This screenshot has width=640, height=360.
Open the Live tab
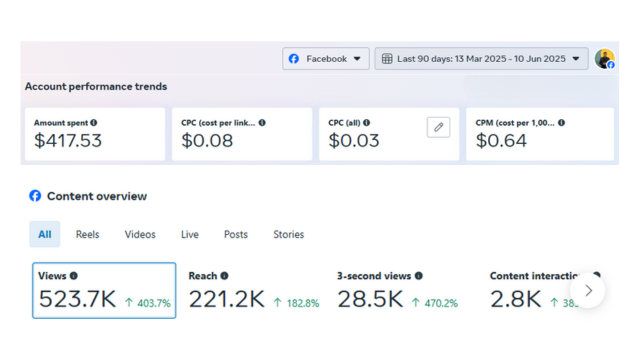tap(190, 234)
